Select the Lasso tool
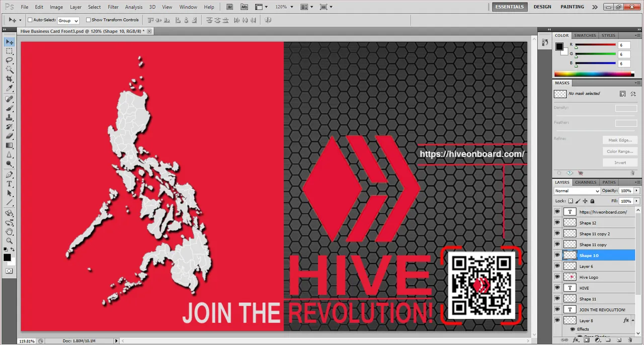This screenshot has width=644, height=345. 10,60
